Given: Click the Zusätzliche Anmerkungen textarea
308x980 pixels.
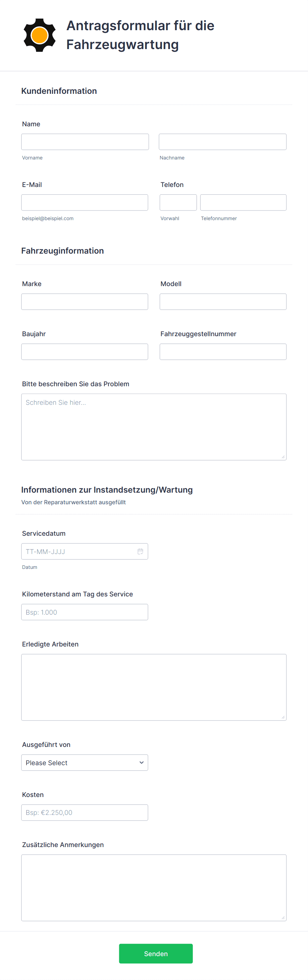Looking at the screenshot, I should (154, 888).
